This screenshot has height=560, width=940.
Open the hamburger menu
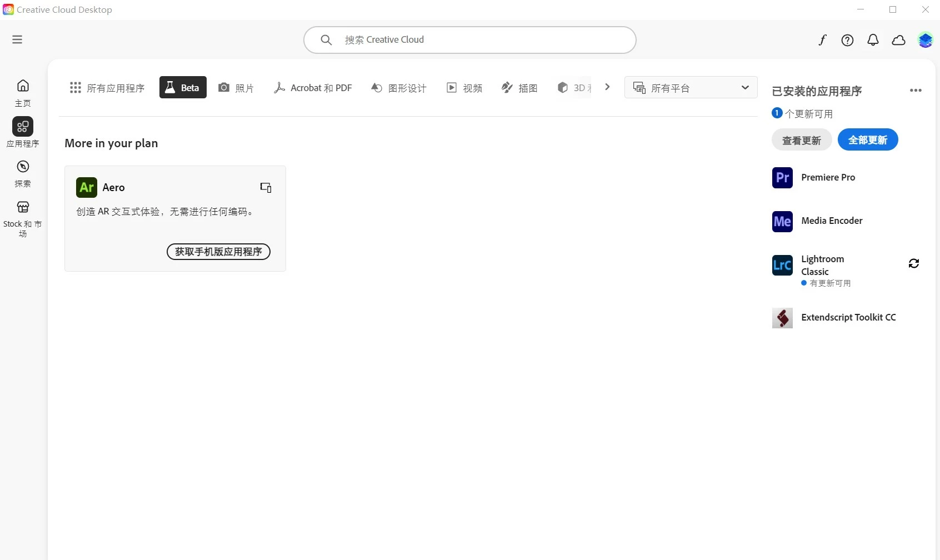coord(17,39)
